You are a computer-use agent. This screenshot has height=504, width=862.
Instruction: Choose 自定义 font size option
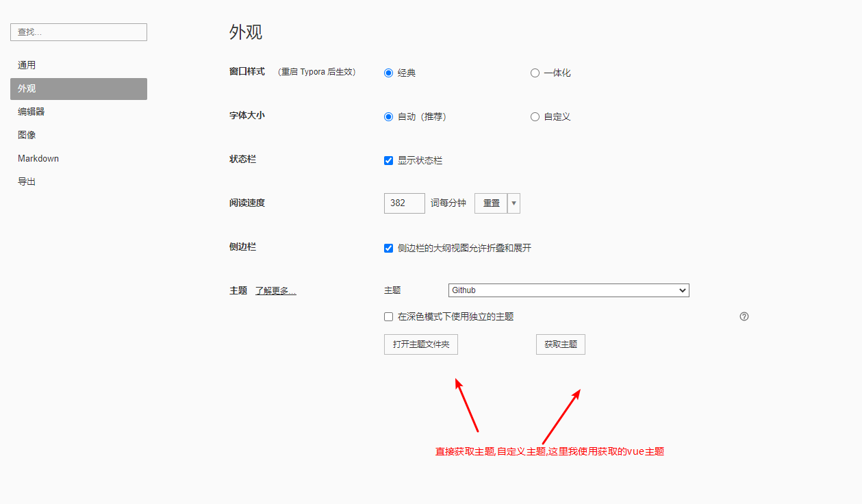pos(534,116)
